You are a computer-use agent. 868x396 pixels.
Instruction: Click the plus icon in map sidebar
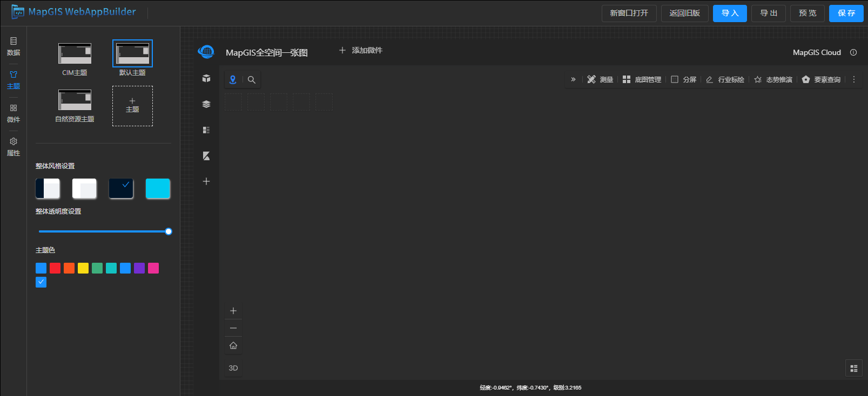(x=206, y=181)
